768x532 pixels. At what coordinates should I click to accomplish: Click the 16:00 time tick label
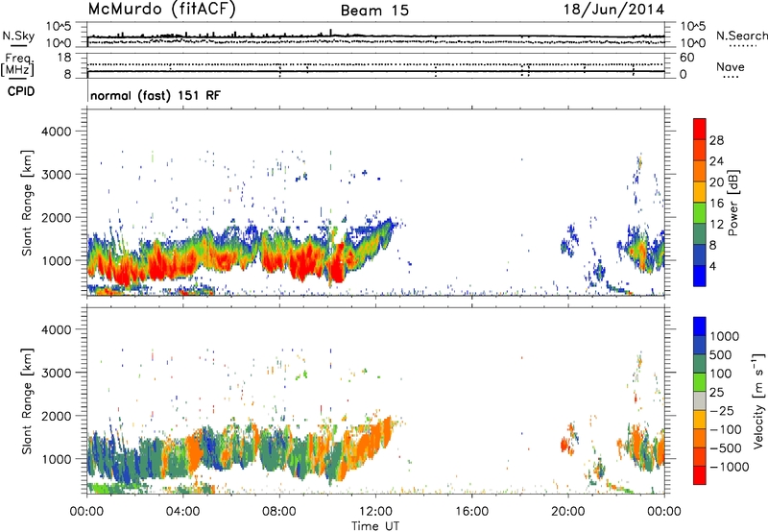click(471, 512)
